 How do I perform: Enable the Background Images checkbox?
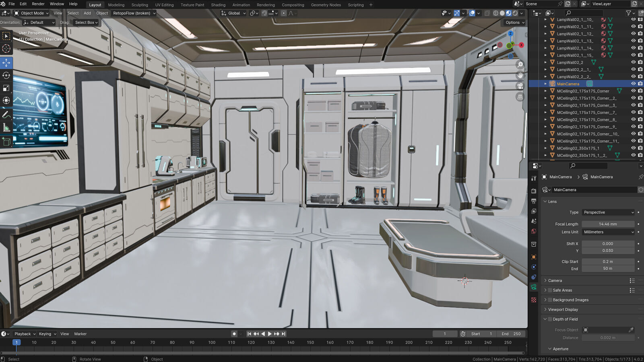point(550,300)
